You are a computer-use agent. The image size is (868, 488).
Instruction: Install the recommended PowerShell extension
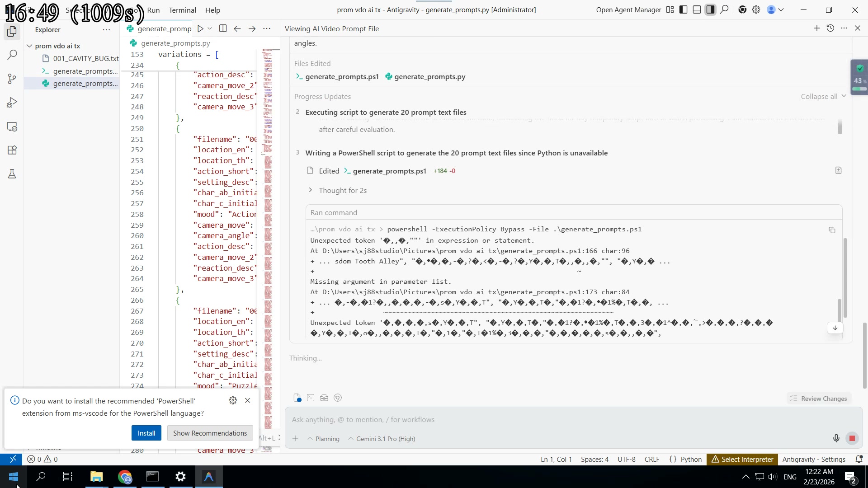(146, 433)
